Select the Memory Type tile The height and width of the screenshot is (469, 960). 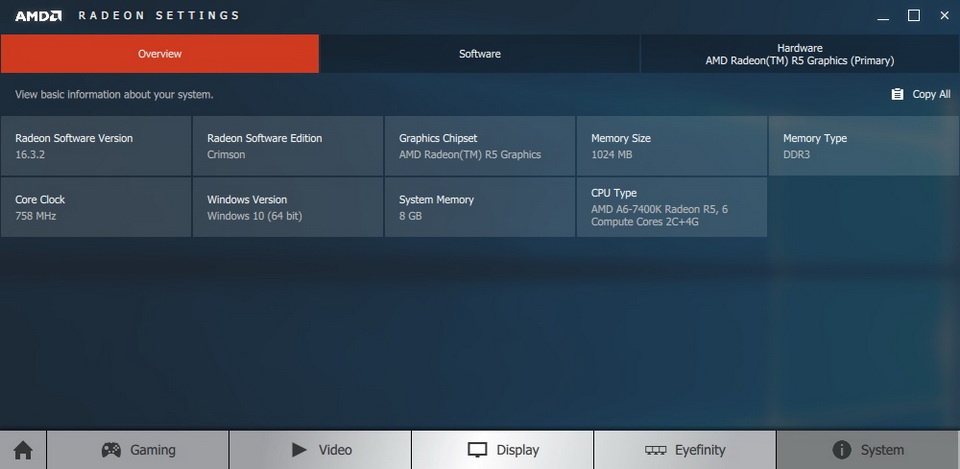coord(864,146)
